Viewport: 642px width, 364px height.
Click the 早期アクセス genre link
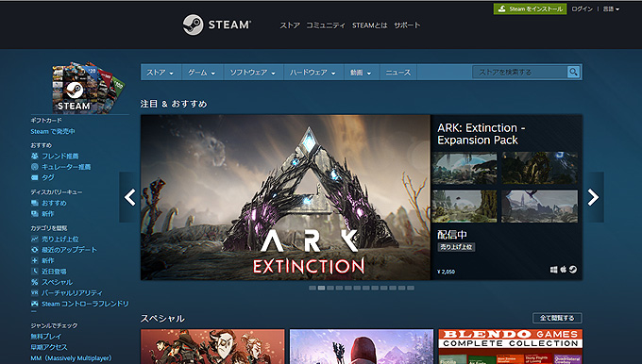tap(49, 347)
